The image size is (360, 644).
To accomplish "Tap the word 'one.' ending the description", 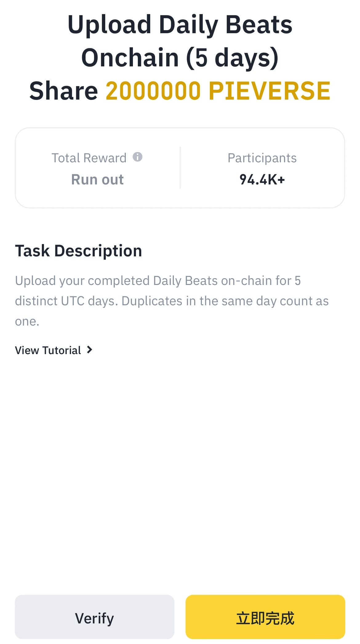I will [27, 322].
